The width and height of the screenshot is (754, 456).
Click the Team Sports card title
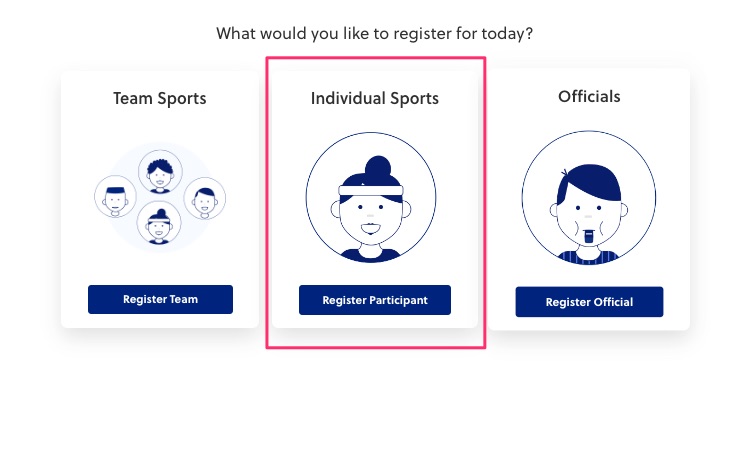coord(160,98)
